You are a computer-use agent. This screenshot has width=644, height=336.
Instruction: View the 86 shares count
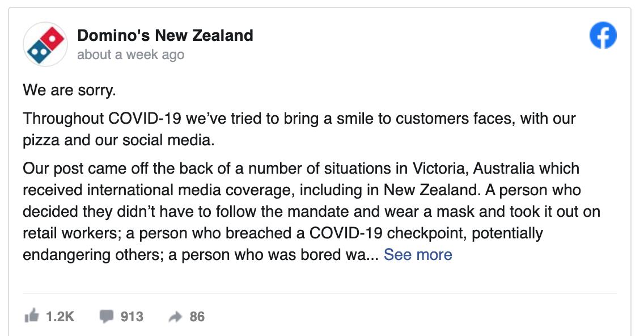(197, 317)
